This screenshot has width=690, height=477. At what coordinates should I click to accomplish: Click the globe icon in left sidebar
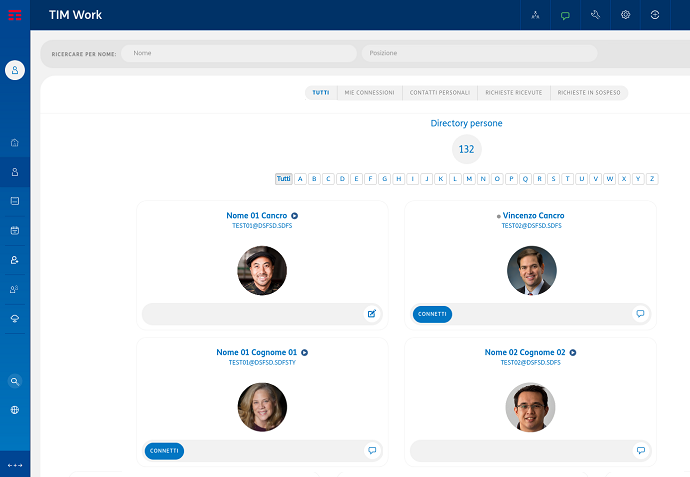[x=15, y=410]
